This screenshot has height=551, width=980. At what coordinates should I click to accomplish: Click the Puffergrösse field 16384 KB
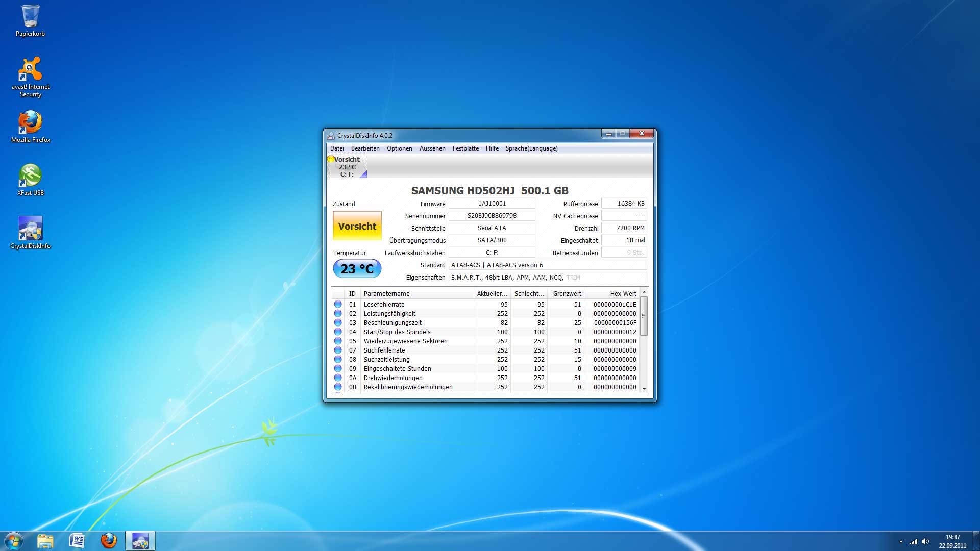tap(624, 204)
